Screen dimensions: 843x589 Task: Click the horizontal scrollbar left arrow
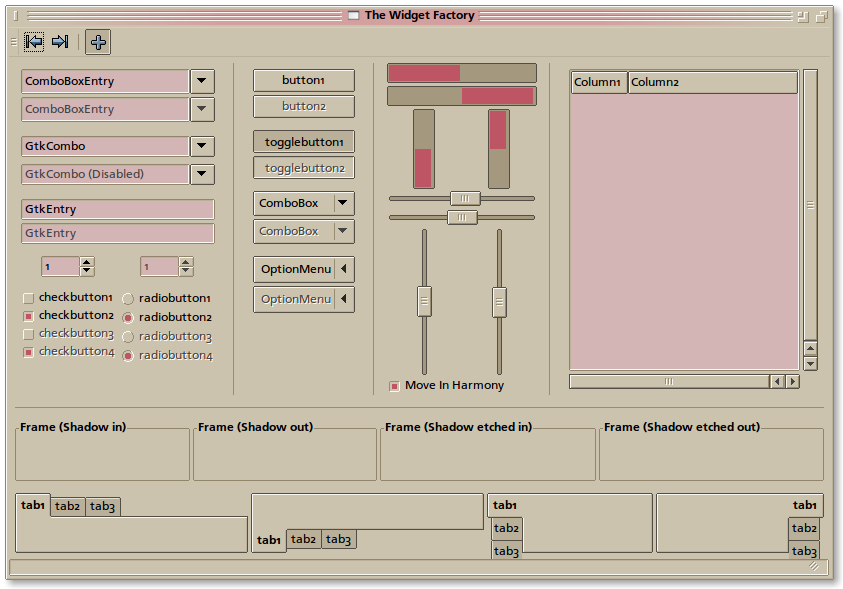777,382
